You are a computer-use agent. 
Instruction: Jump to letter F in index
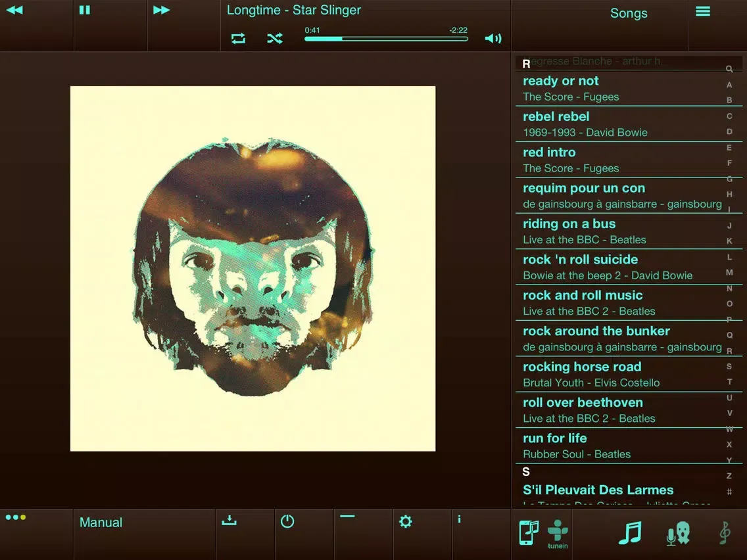coord(729,163)
